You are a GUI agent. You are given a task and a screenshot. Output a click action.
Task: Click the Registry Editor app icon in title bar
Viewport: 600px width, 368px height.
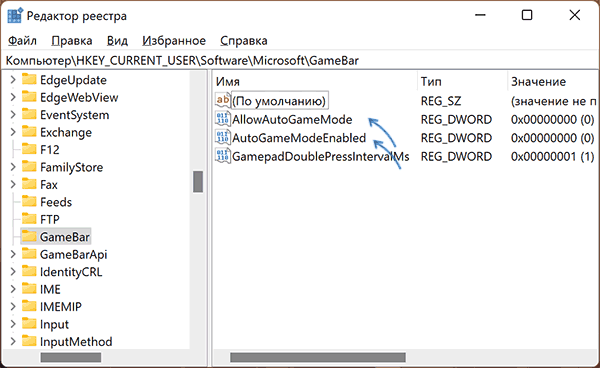pos(15,16)
